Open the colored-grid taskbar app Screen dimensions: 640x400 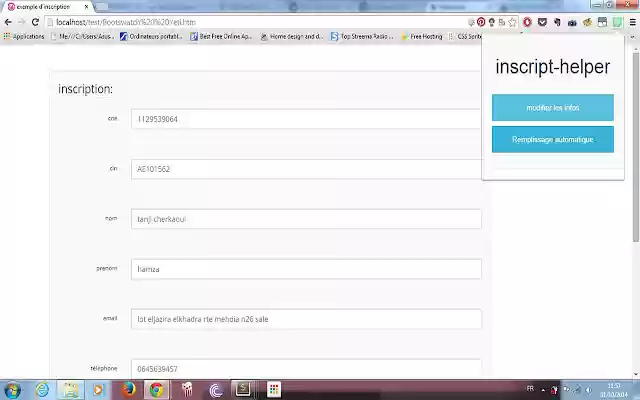[274, 390]
